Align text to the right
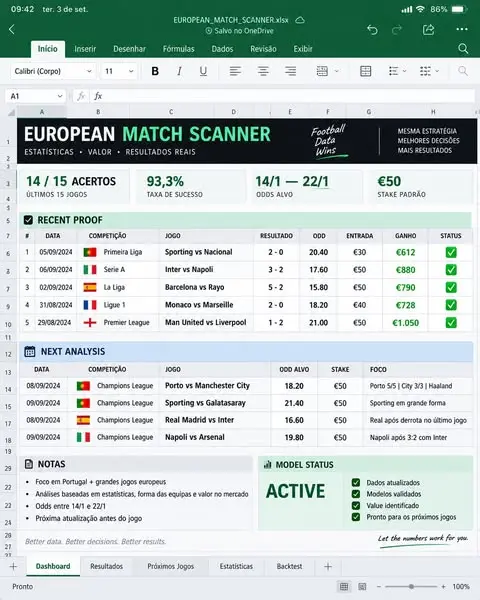Image resolution: width=480 pixels, height=600 pixels. point(291,71)
